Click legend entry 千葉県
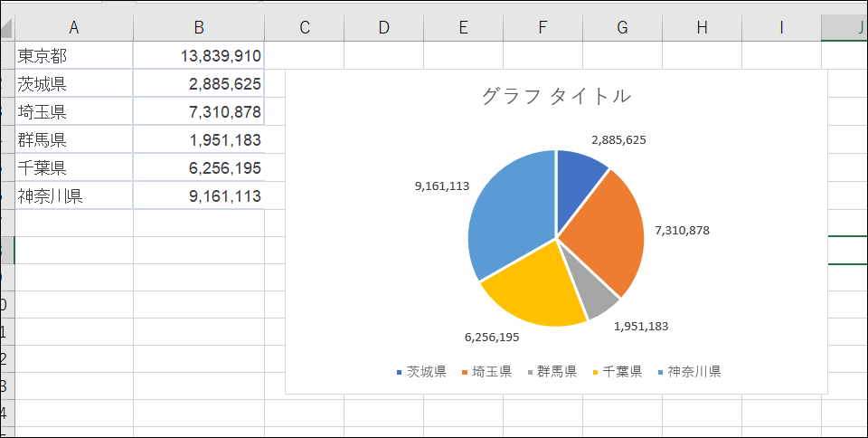868x438 pixels. pos(618,372)
